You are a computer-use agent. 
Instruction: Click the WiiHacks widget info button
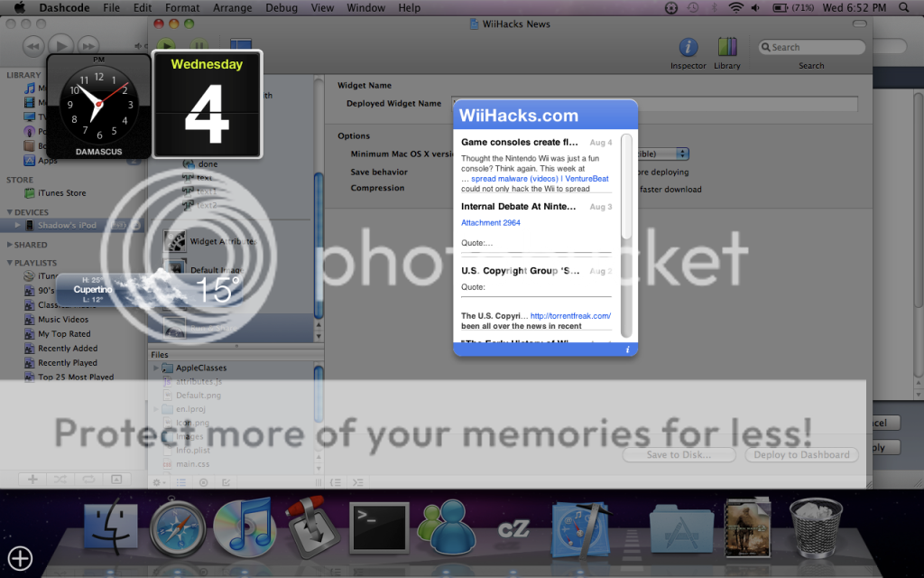pos(627,350)
